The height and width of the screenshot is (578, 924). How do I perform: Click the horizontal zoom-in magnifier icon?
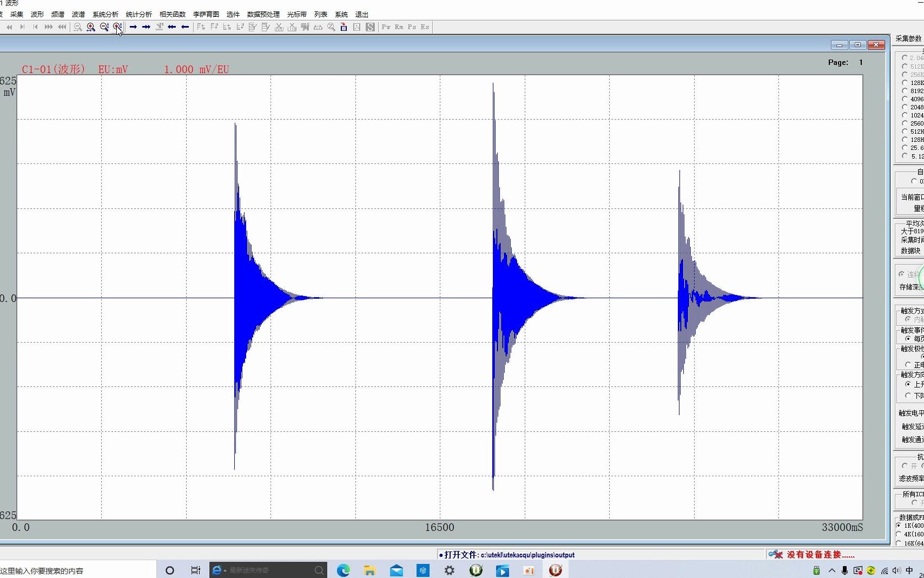(91, 27)
